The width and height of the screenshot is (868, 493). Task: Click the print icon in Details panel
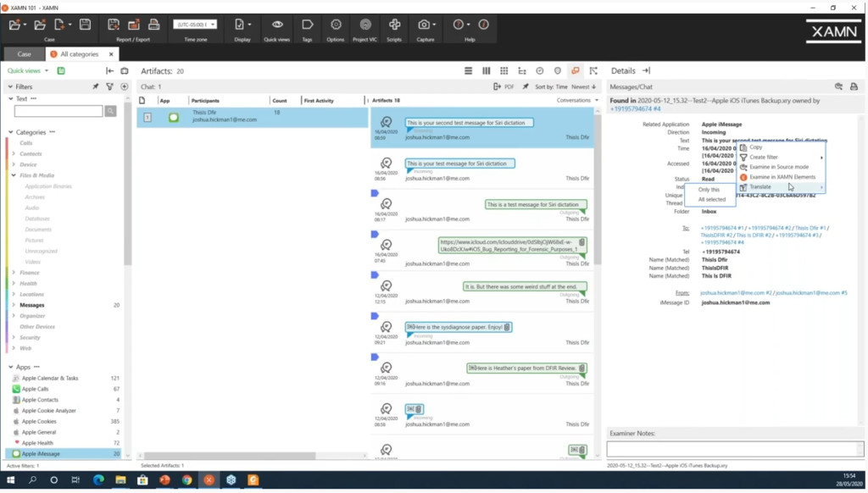(x=854, y=87)
